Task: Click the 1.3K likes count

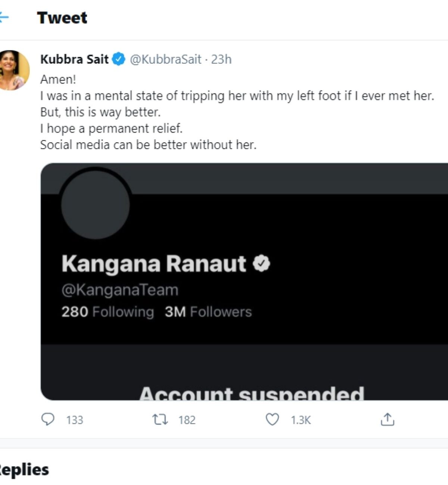Action: [x=301, y=420]
